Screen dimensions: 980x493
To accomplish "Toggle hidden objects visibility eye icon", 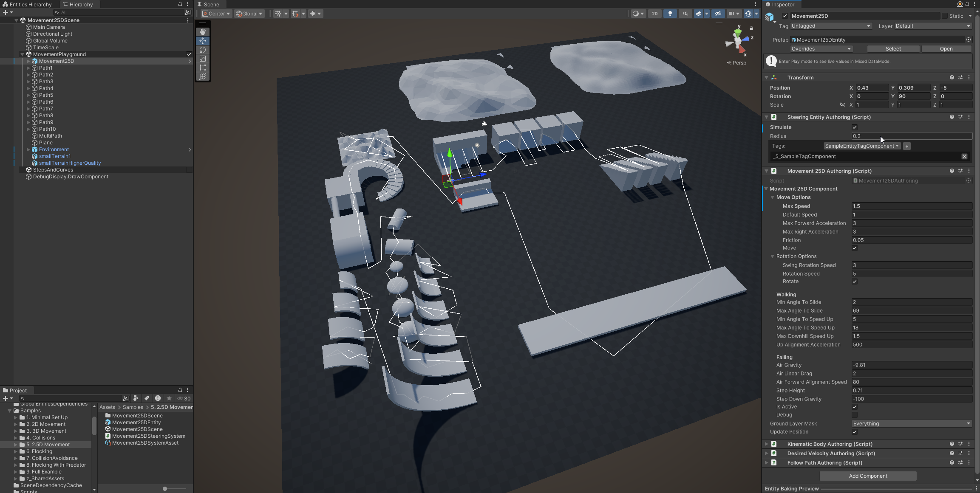I will 718,14.
